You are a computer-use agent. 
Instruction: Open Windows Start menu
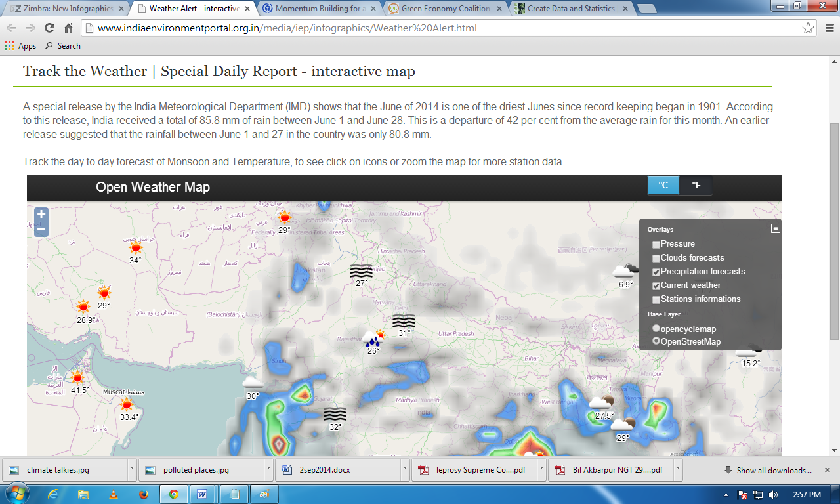click(x=17, y=494)
